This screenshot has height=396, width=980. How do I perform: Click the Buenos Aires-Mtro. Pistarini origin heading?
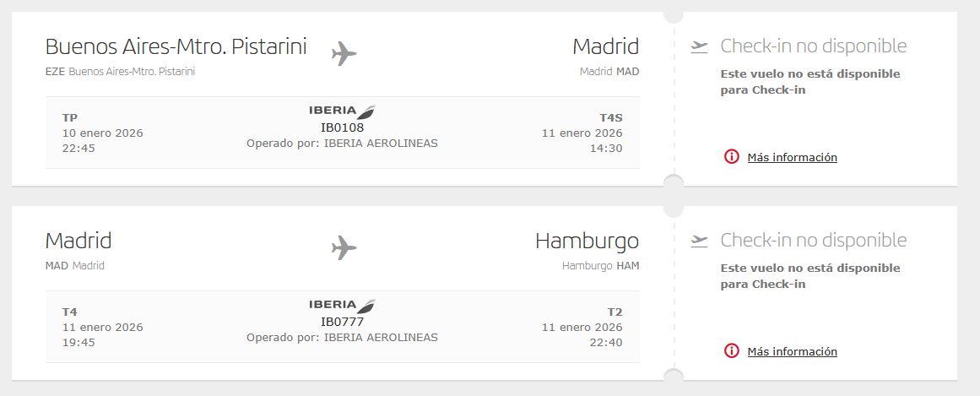tap(176, 46)
